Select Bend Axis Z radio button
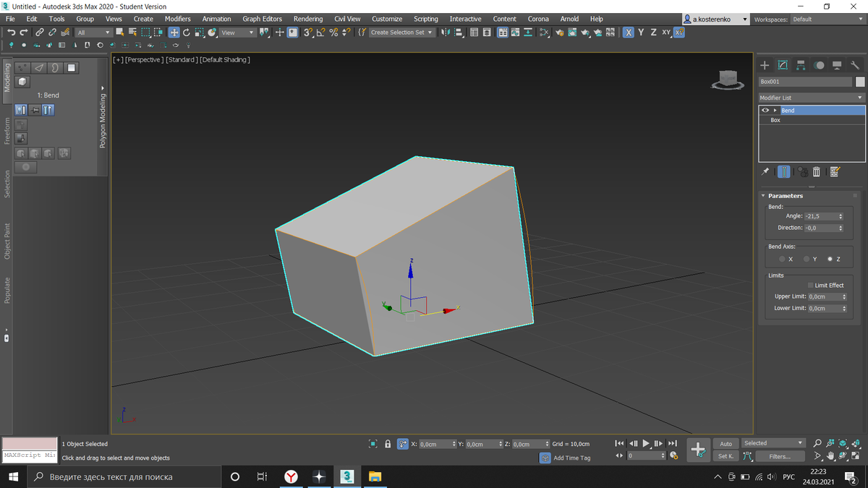 point(830,259)
